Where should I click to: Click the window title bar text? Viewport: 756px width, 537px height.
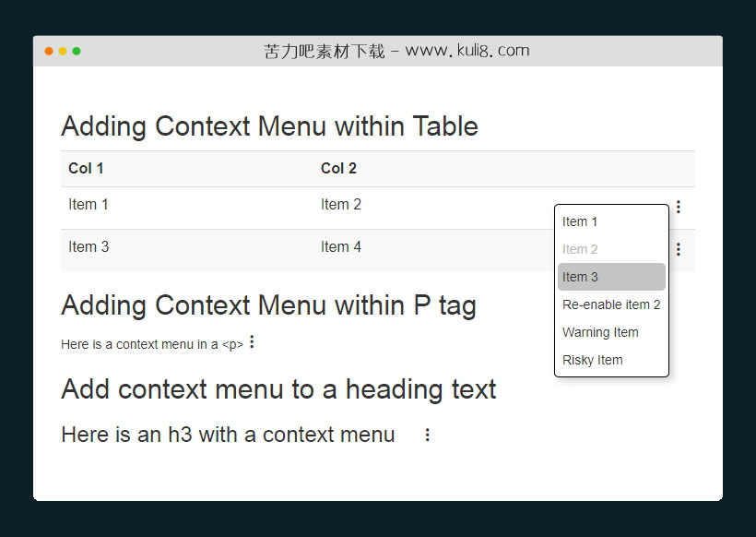click(x=396, y=51)
